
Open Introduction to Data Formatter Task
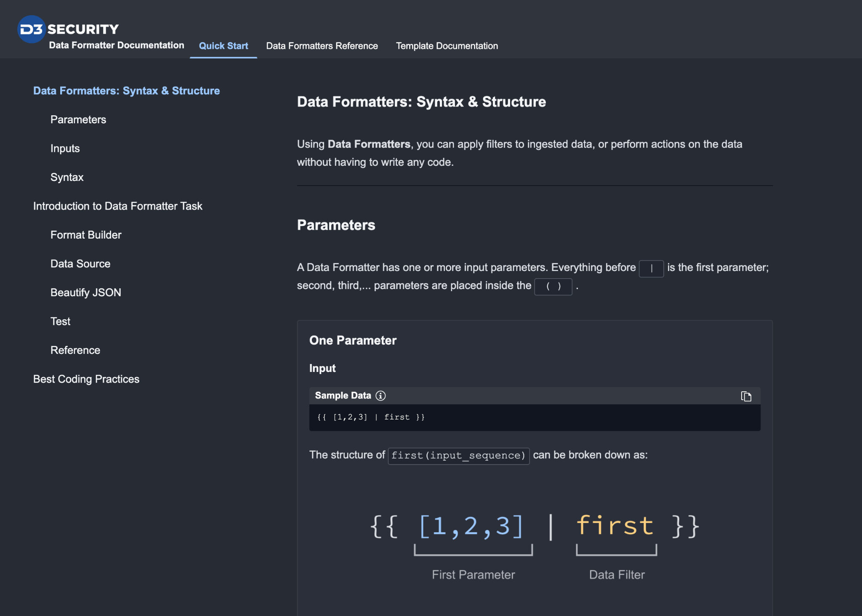[117, 206]
